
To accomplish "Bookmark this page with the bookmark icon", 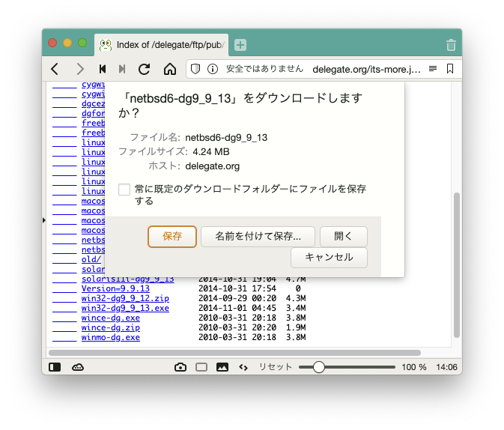I will pyautogui.click(x=450, y=69).
